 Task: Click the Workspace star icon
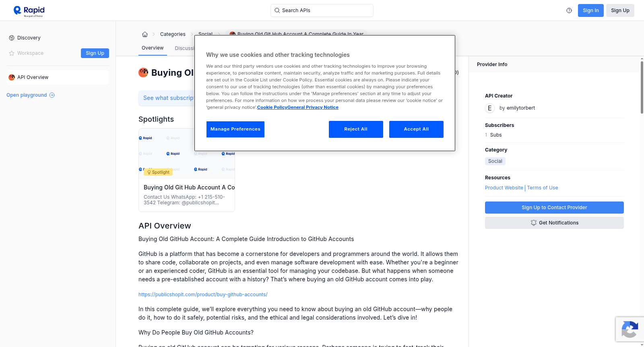click(12, 53)
